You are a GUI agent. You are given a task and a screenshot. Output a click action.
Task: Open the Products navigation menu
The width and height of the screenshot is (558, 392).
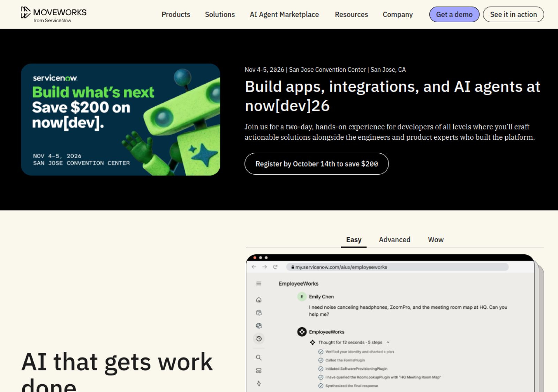pyautogui.click(x=176, y=15)
